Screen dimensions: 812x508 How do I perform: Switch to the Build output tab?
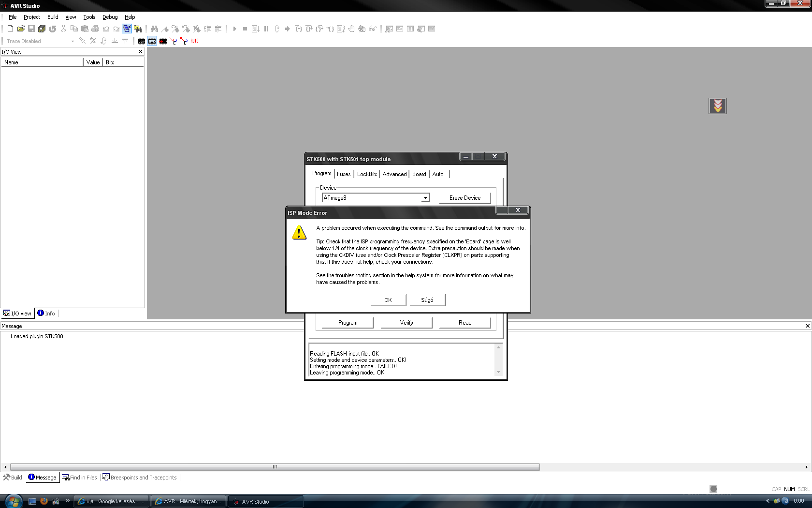coord(13,478)
